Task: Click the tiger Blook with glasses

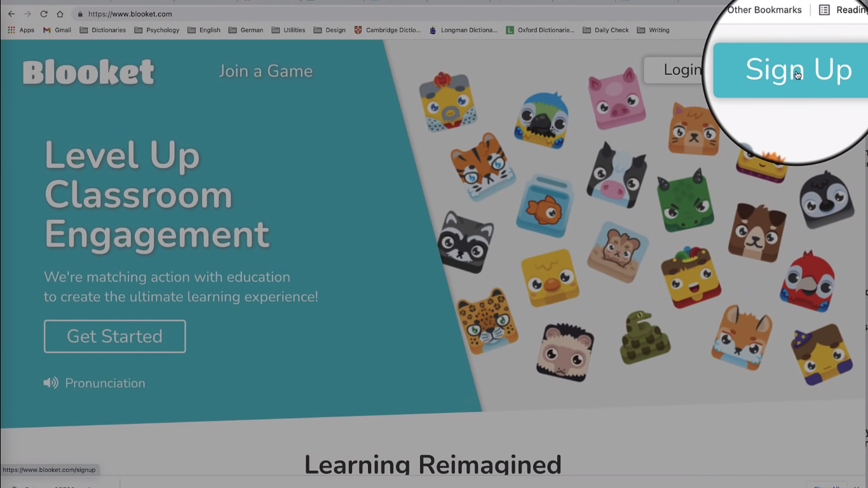Action: click(x=482, y=166)
